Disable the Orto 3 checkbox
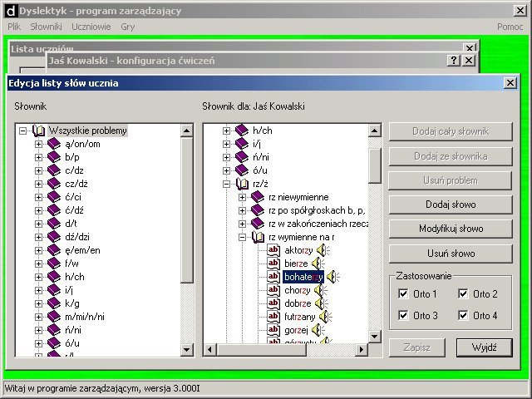 click(404, 316)
